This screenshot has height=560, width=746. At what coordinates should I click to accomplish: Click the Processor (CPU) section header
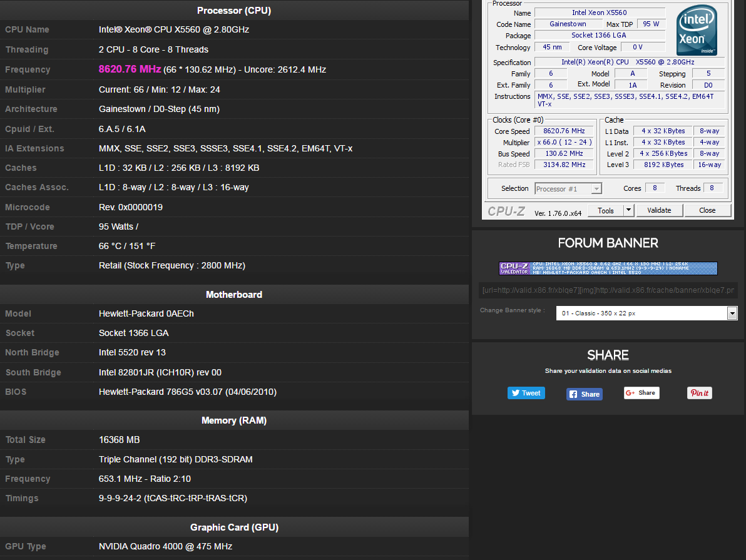tap(234, 10)
